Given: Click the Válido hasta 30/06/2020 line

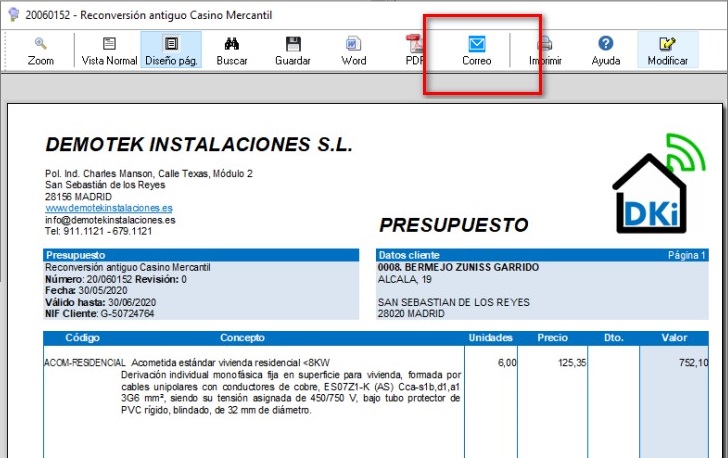Looking at the screenshot, I should (x=100, y=302).
